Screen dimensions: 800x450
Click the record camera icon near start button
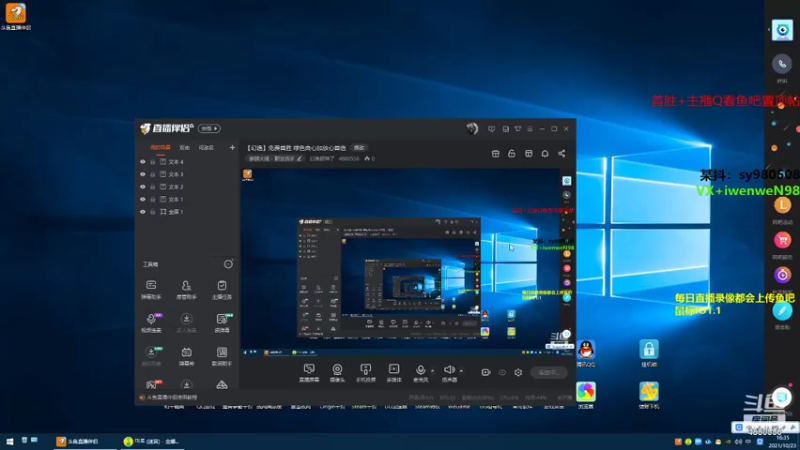(486, 372)
